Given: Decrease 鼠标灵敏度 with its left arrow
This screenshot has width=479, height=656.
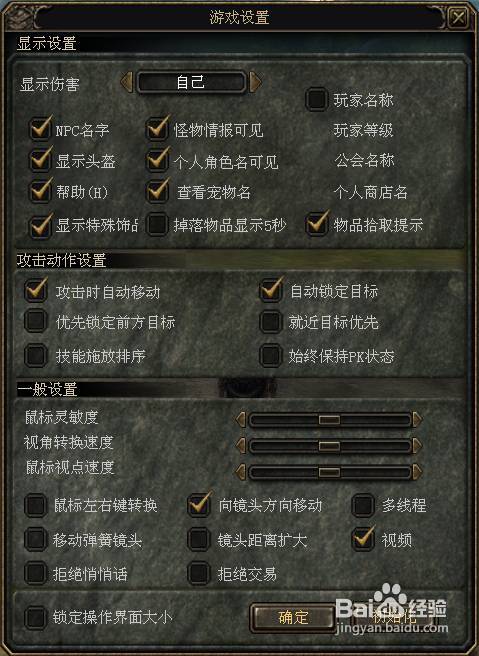Looking at the screenshot, I should point(241,420).
